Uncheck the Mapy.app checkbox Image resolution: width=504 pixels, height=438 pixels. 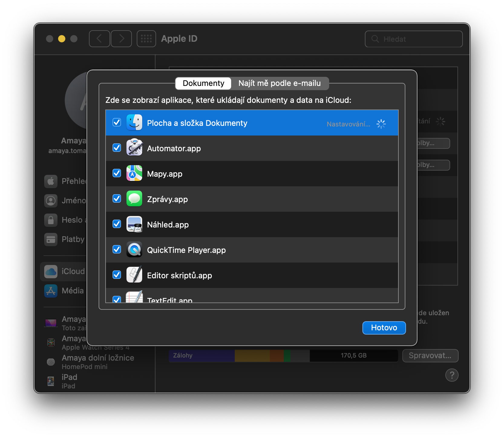point(117,173)
